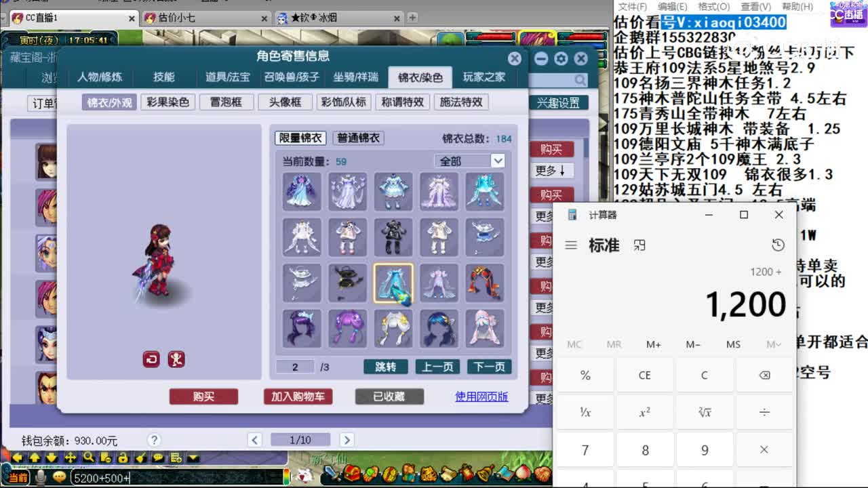The image size is (868, 488).
Task: Change the character pose with the red figure icon
Action: tap(176, 359)
